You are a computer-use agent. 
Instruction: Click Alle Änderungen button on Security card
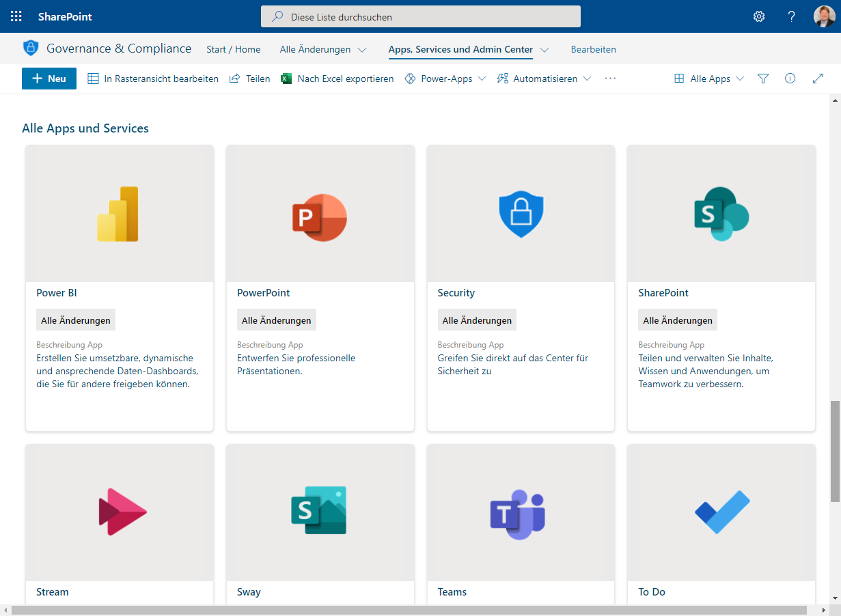click(x=477, y=320)
